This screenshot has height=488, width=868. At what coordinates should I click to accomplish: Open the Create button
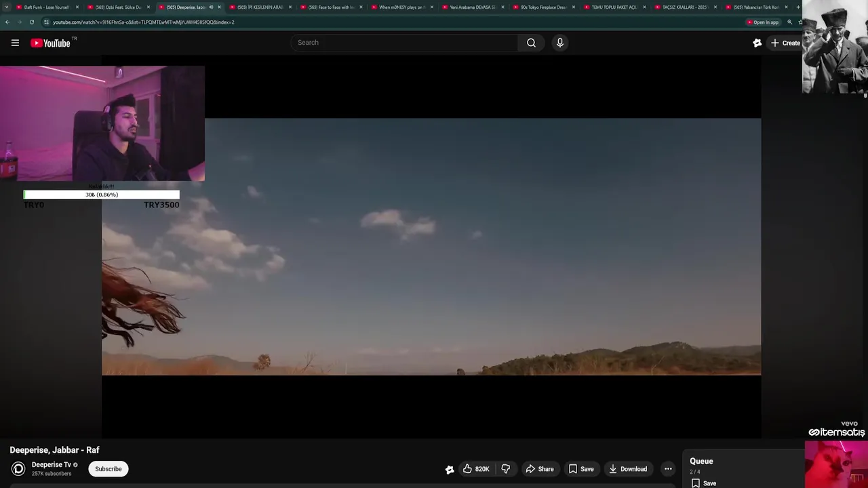tap(785, 43)
